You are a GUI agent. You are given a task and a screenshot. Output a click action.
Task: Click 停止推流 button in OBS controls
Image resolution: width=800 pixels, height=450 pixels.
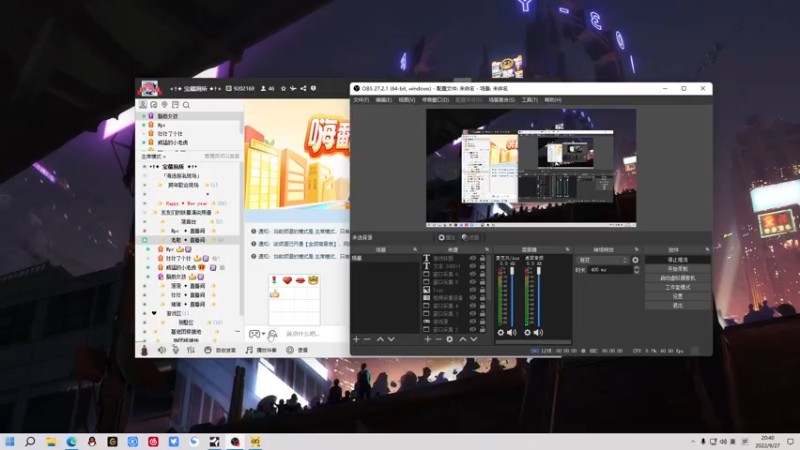pos(678,260)
